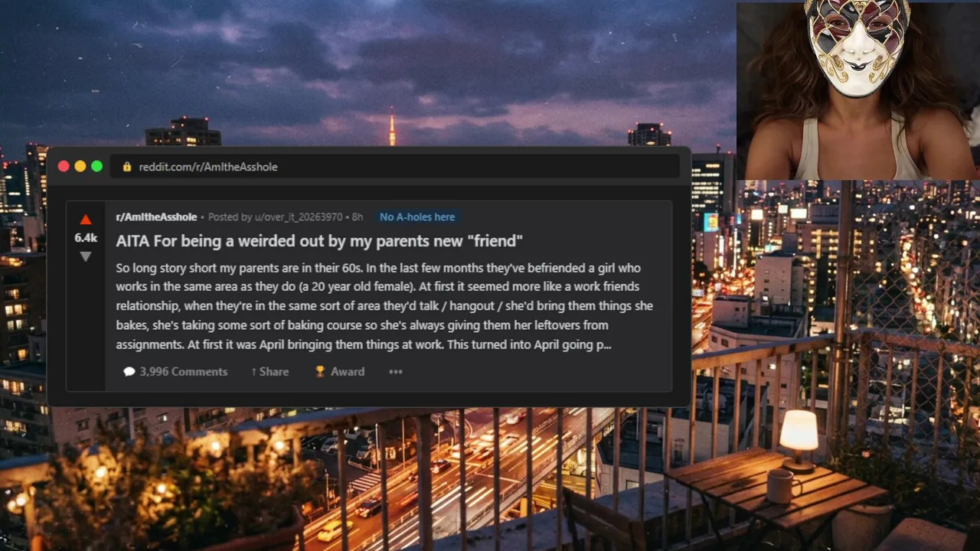Click the padlock icon in address bar
Image resolution: width=980 pixels, height=551 pixels.
127,166
